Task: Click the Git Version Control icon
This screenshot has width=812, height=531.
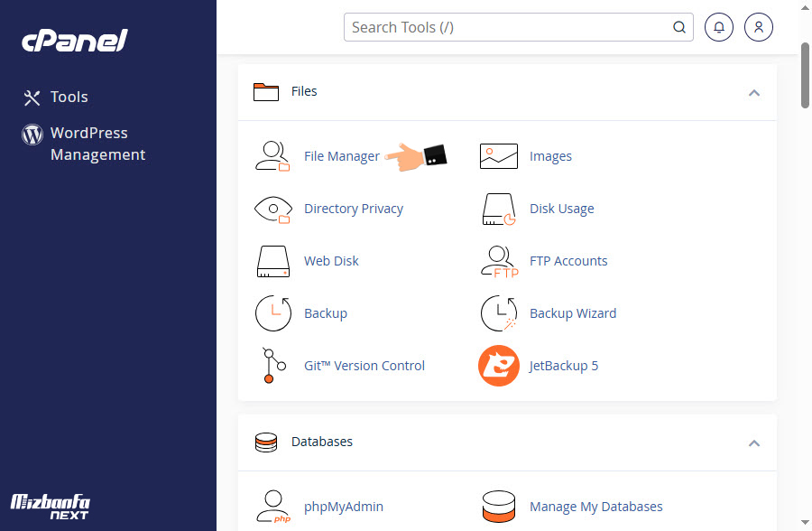Action: (272, 366)
